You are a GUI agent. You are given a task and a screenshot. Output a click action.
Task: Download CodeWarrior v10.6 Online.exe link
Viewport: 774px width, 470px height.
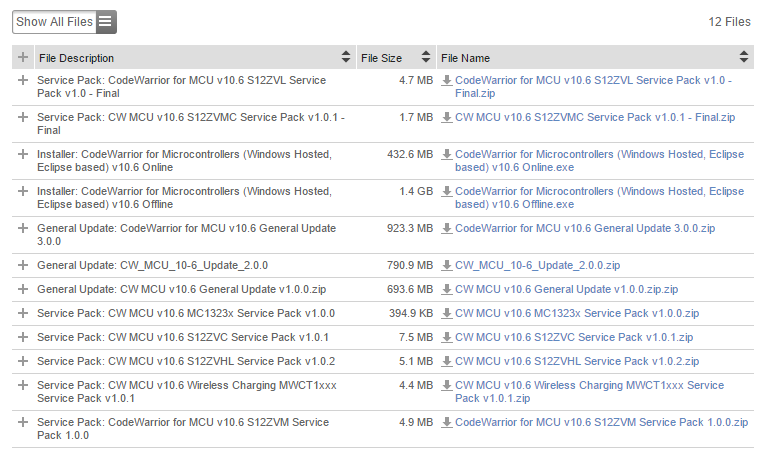coord(599,161)
